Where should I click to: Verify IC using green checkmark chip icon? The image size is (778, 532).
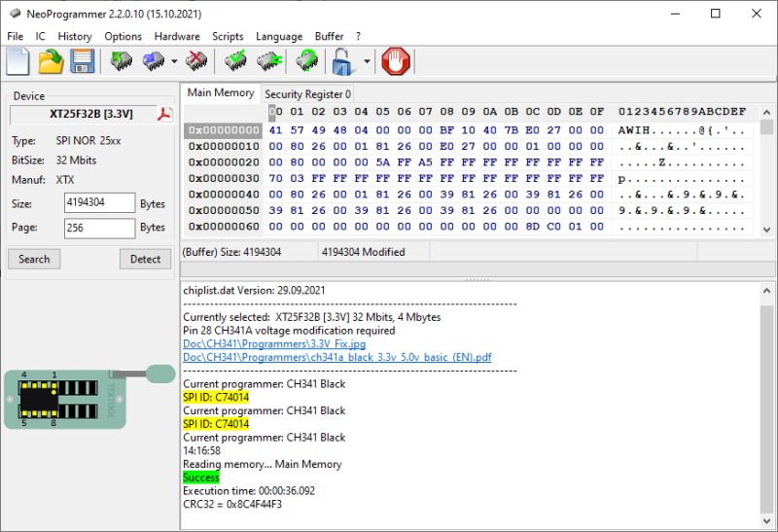[x=235, y=61]
